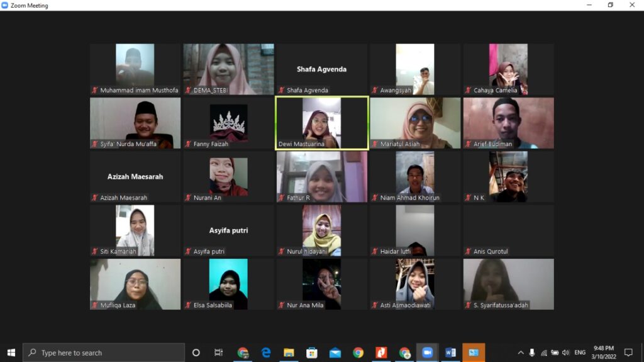Open Microsoft Word from the taskbar
644x362 pixels.
pyautogui.click(x=450, y=353)
